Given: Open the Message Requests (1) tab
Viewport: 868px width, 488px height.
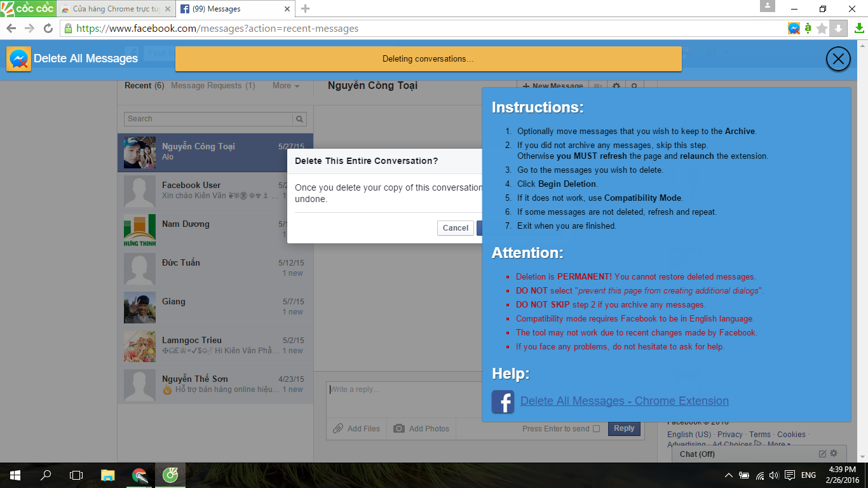Looking at the screenshot, I should pos(213,86).
